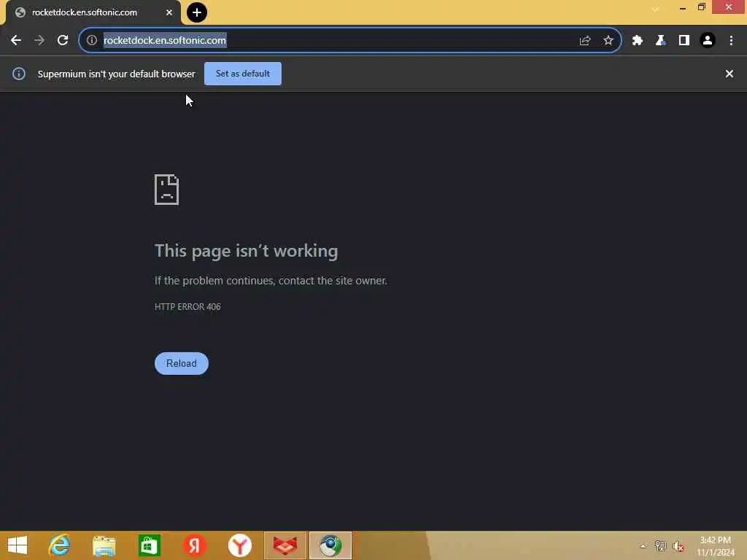Open the taskbar clock and date
Image resolution: width=747 pixels, height=560 pixels.
(715, 546)
